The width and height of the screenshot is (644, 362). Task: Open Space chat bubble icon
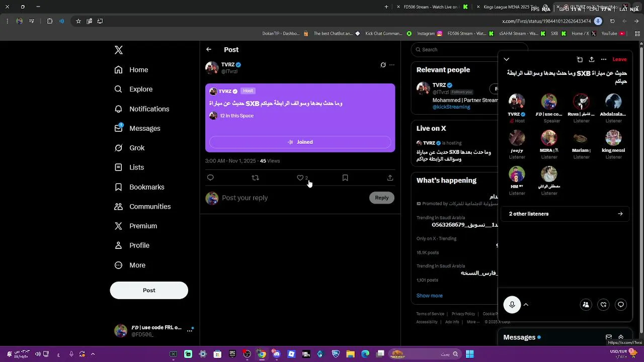coord(621,304)
